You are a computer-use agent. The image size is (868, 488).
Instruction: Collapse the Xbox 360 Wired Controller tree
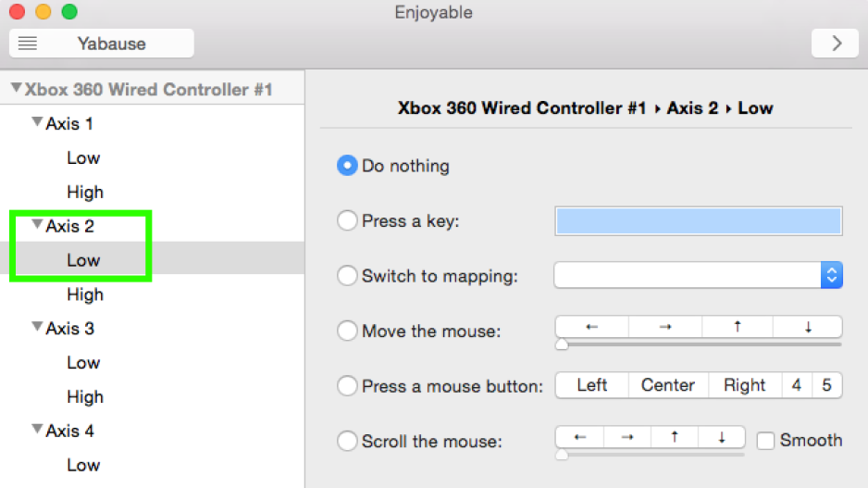pos(16,88)
